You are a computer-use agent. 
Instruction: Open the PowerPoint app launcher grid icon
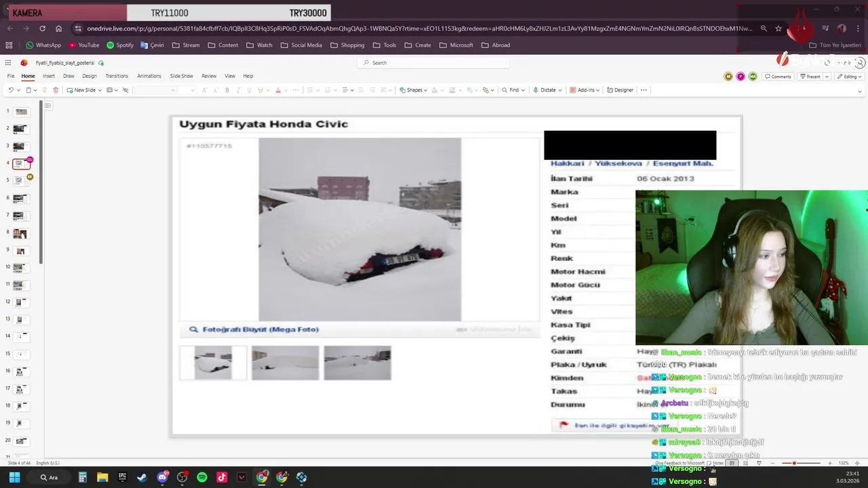[9, 62]
